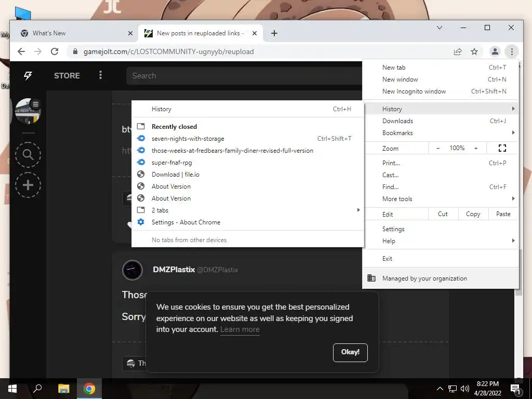Reload the page with the refresh icon
The height and width of the screenshot is (399, 532).
tap(55, 51)
